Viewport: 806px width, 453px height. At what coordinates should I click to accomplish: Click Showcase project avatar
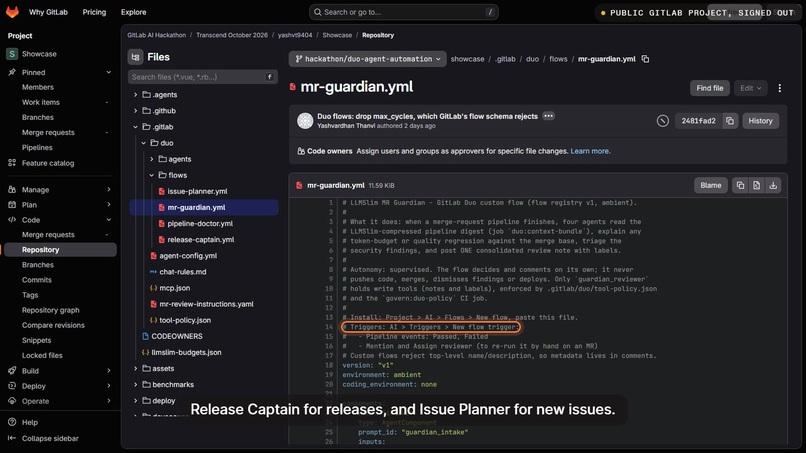click(12, 54)
